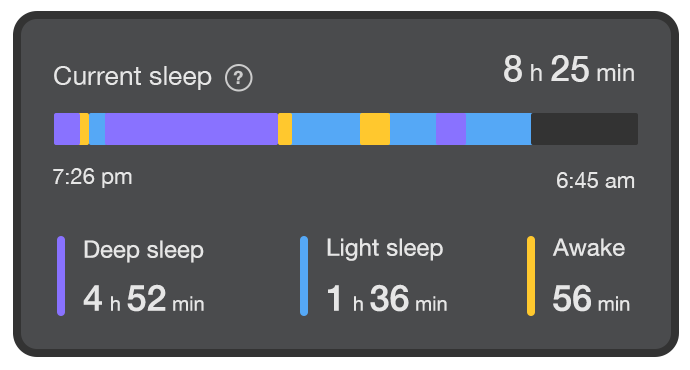Click the 7:26 pm start time label
The width and height of the screenshot is (690, 370).
point(92,177)
